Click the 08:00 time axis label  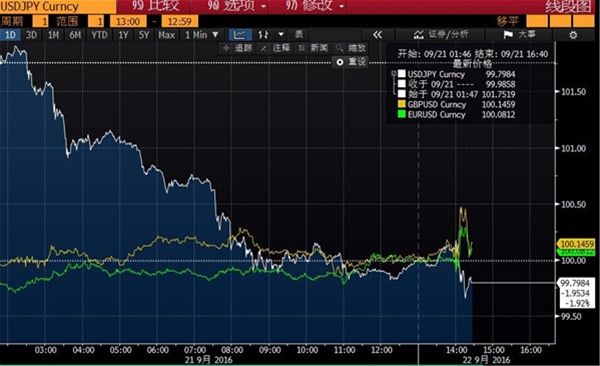pyautogui.click(x=232, y=350)
